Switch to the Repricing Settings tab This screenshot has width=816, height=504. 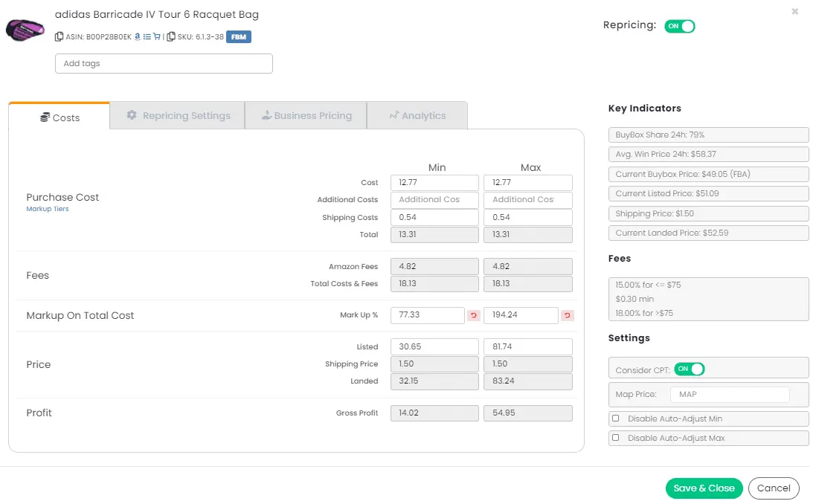[178, 115]
